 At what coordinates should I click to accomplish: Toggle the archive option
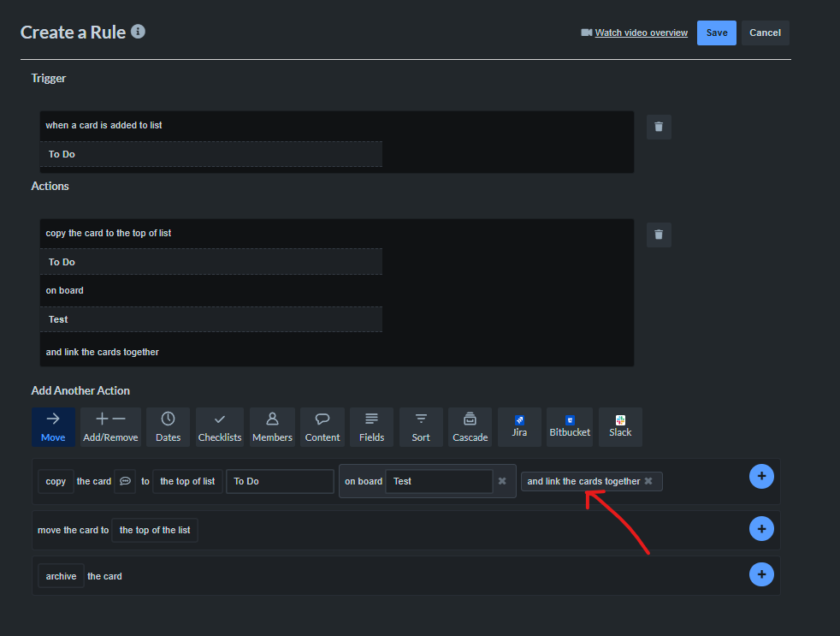click(x=61, y=576)
